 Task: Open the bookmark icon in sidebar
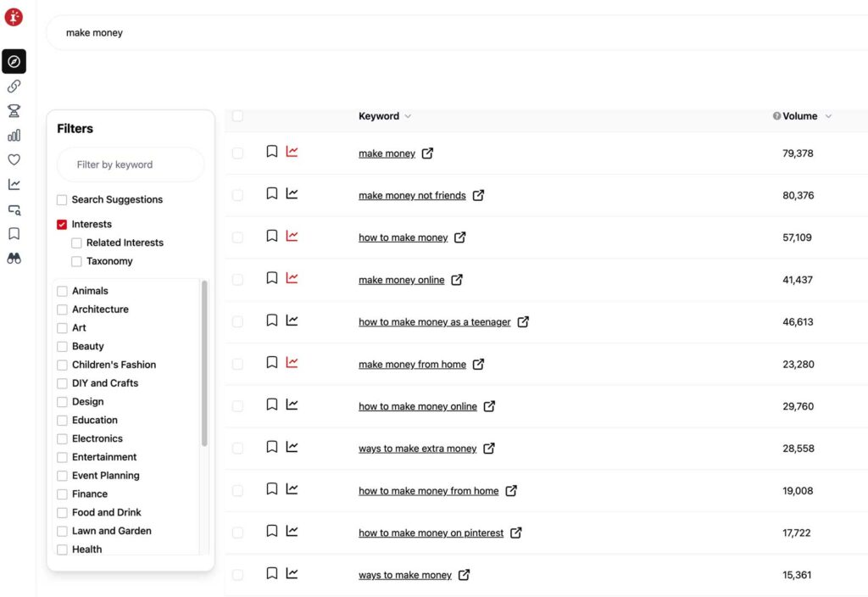pyautogui.click(x=14, y=234)
